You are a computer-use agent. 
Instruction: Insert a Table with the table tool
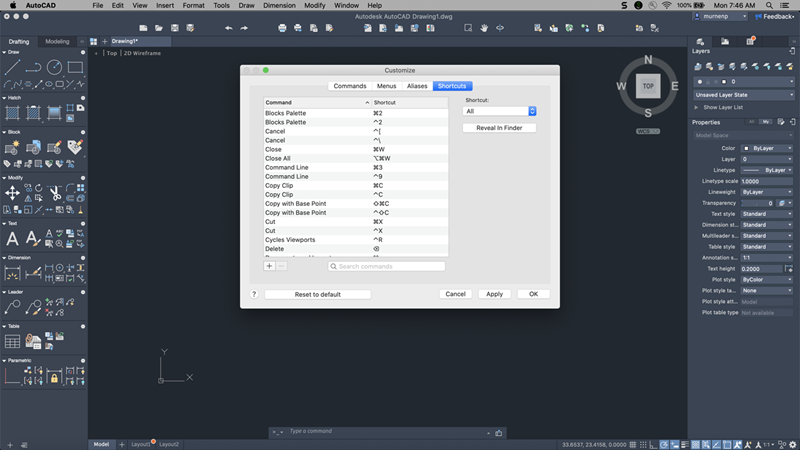pos(12,341)
